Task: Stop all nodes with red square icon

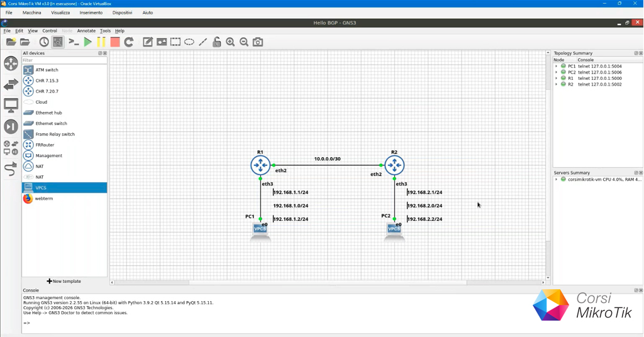Action: click(x=115, y=42)
